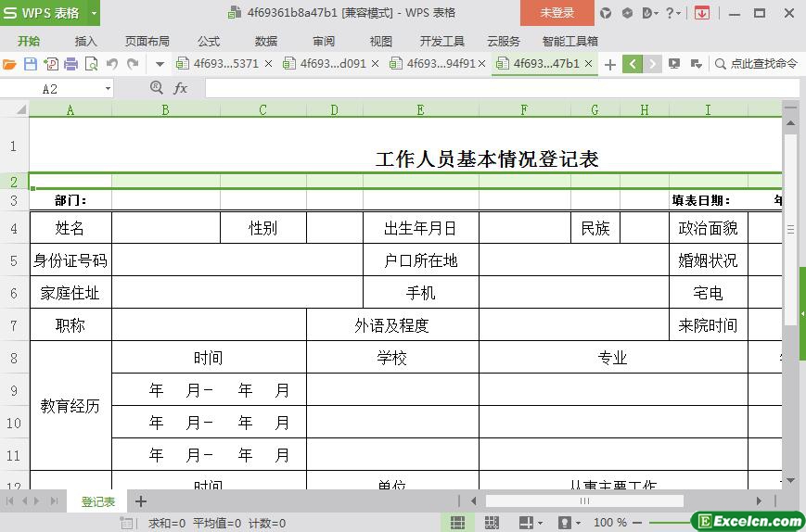This screenshot has height=532, width=806.
Task: Click the ribbon collapse icon beside search
Action: [x=696, y=64]
